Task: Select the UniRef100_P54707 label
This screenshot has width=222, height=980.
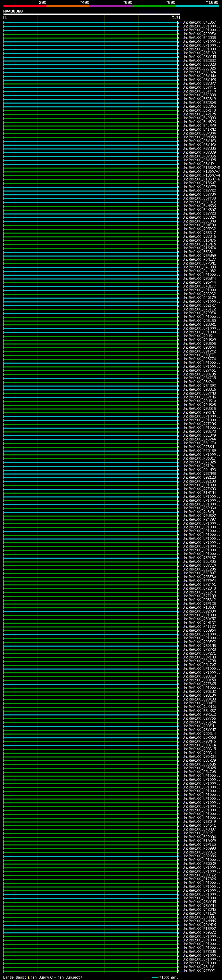Action: click(x=199, y=665)
